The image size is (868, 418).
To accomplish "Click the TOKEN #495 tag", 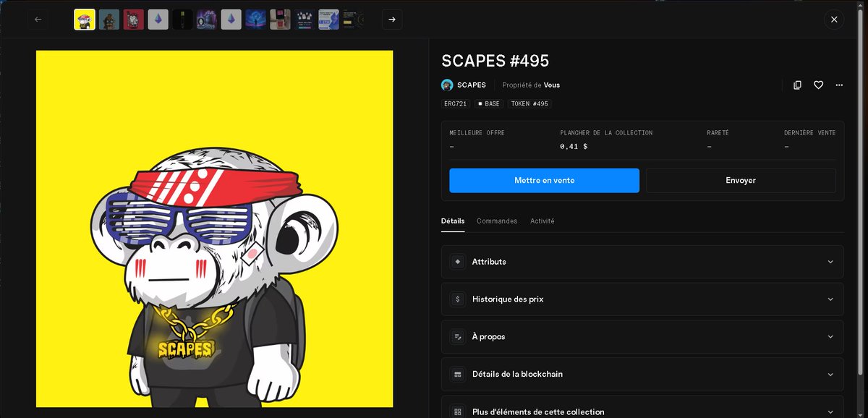I will [x=529, y=104].
